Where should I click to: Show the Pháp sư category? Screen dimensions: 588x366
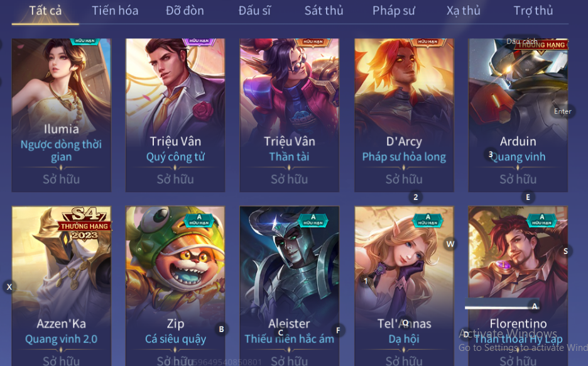(394, 11)
